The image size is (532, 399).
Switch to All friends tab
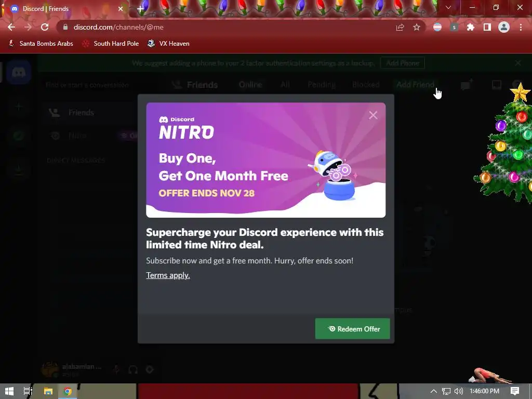285,85
